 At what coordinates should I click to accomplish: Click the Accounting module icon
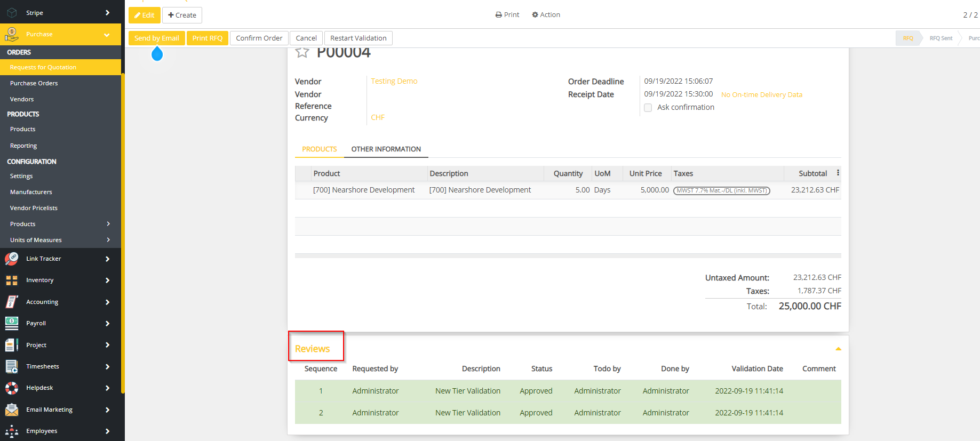(x=12, y=302)
